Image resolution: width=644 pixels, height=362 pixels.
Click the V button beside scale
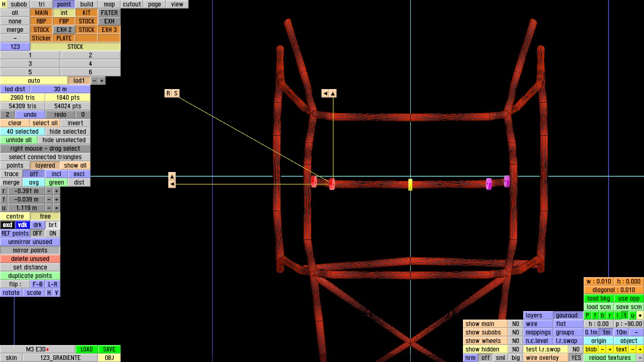(x=57, y=293)
